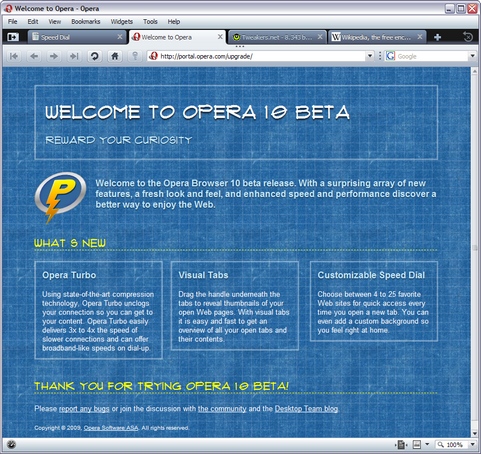Expand the image display options arrow

click(x=427, y=444)
